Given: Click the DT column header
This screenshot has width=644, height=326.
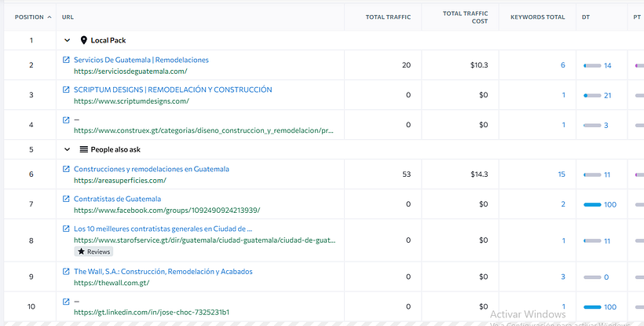Looking at the screenshot, I should click(x=586, y=16).
